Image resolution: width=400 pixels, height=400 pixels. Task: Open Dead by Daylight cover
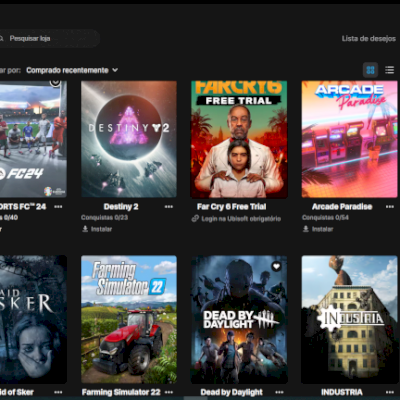[239, 319]
